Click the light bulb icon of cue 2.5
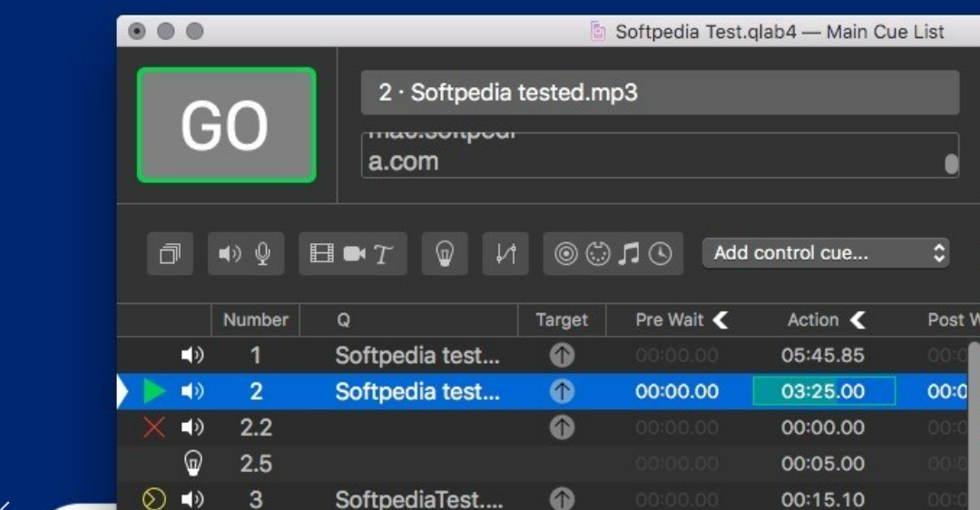 193,463
